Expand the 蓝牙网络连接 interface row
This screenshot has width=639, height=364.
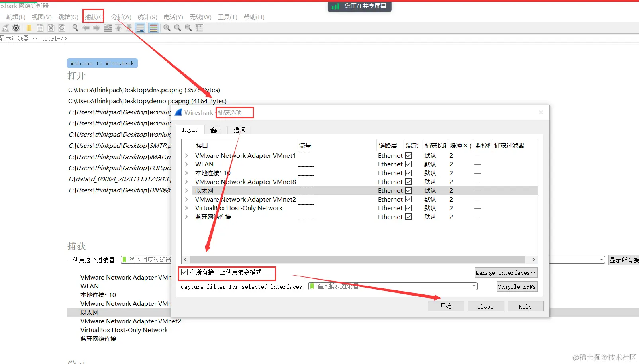[186, 217]
